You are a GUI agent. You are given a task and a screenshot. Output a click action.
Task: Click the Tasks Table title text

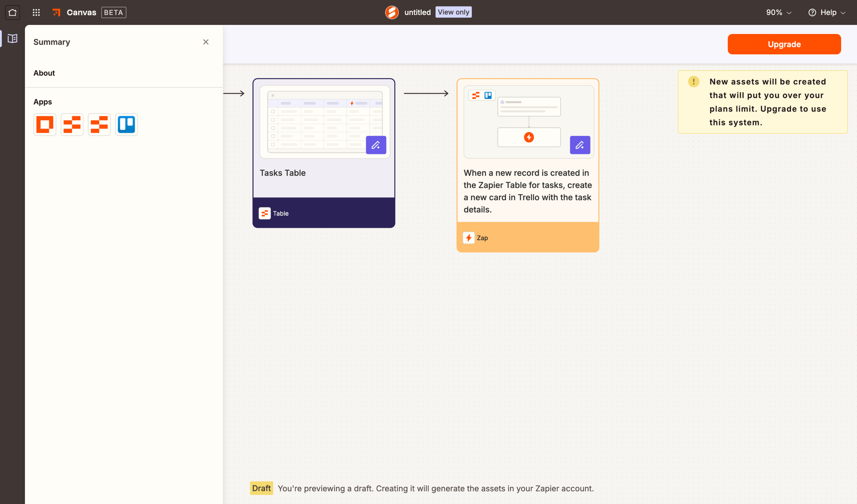point(282,173)
